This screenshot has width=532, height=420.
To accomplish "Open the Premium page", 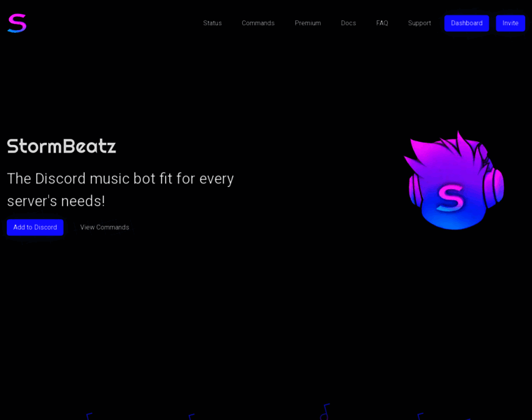I will coord(308,23).
